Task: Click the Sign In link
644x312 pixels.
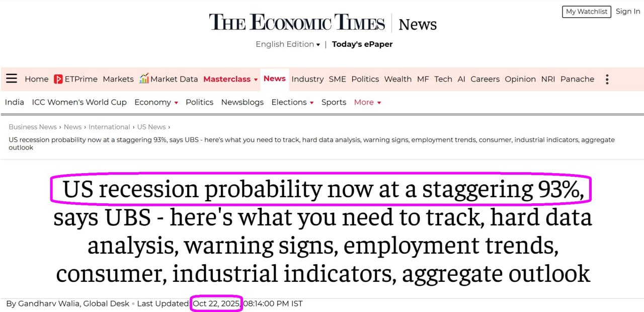Action: tap(628, 12)
